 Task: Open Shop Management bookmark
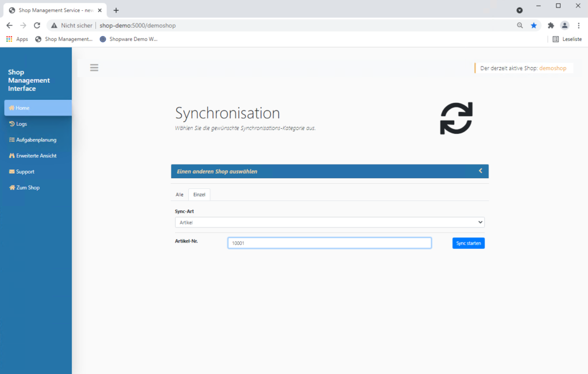pos(64,39)
